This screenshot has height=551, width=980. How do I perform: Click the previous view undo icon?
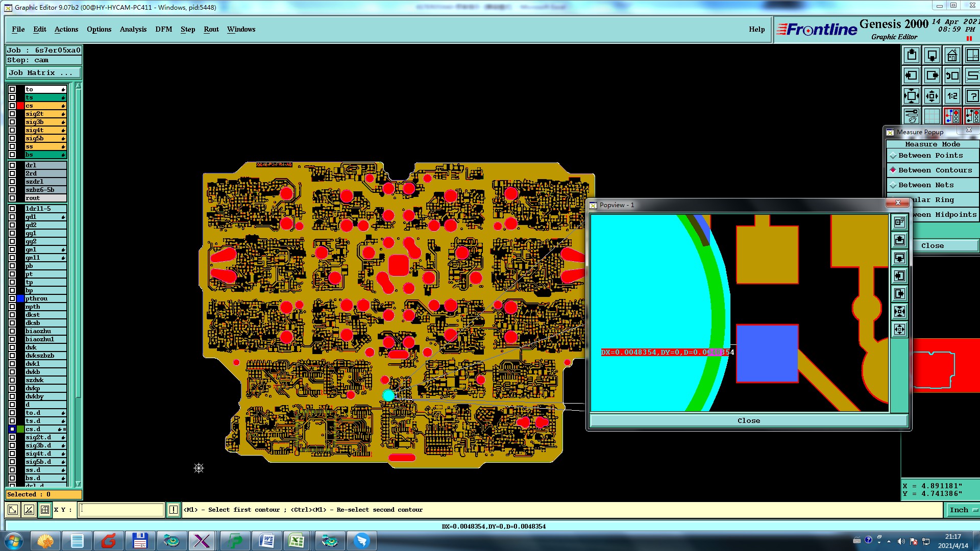(952, 76)
